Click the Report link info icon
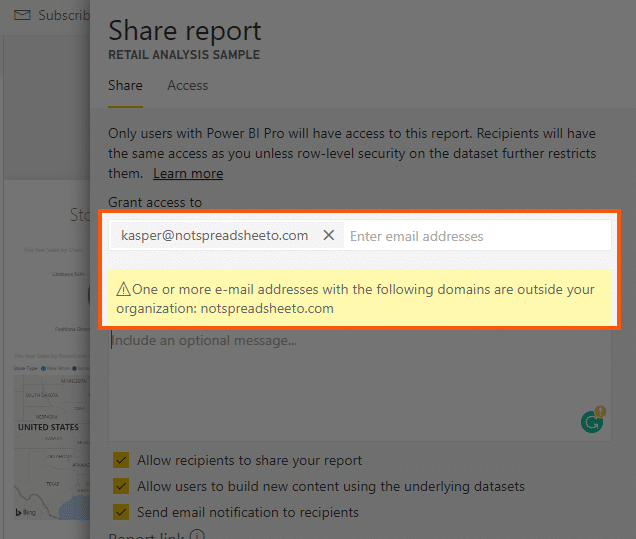This screenshot has width=636, height=539. coord(197,535)
